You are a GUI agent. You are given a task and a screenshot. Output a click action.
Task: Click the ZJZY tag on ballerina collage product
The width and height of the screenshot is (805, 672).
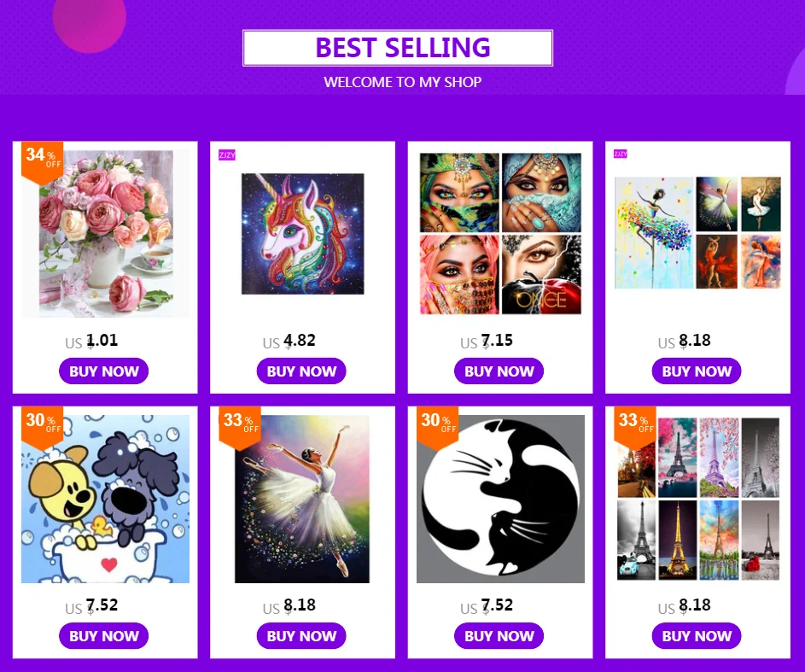coord(620,154)
